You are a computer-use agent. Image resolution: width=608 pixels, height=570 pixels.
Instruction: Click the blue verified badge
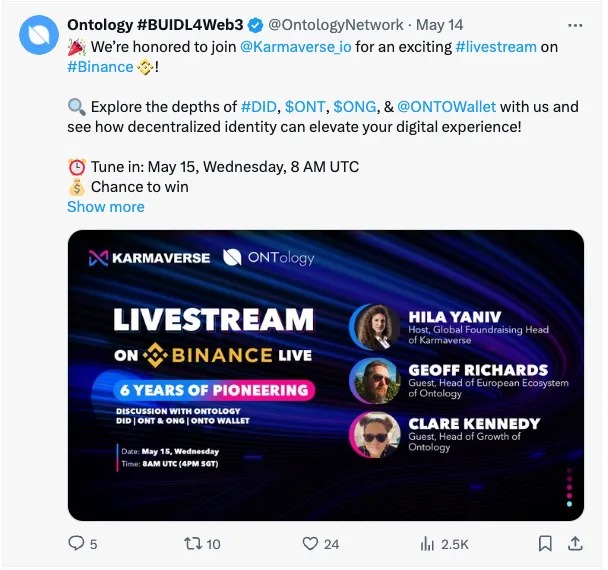click(256, 25)
